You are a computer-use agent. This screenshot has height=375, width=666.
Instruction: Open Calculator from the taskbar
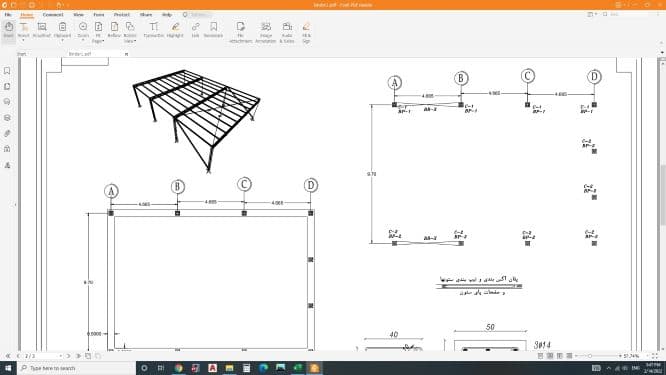(x=246, y=368)
